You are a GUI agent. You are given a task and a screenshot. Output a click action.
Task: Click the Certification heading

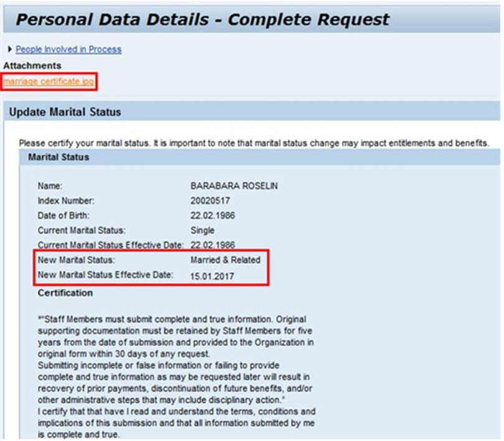click(x=65, y=293)
